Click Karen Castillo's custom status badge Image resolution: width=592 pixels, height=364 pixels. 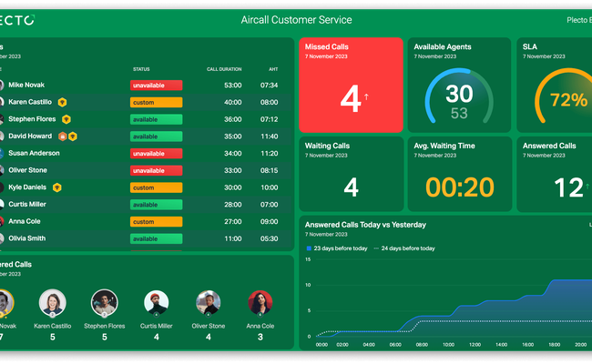pos(157,102)
